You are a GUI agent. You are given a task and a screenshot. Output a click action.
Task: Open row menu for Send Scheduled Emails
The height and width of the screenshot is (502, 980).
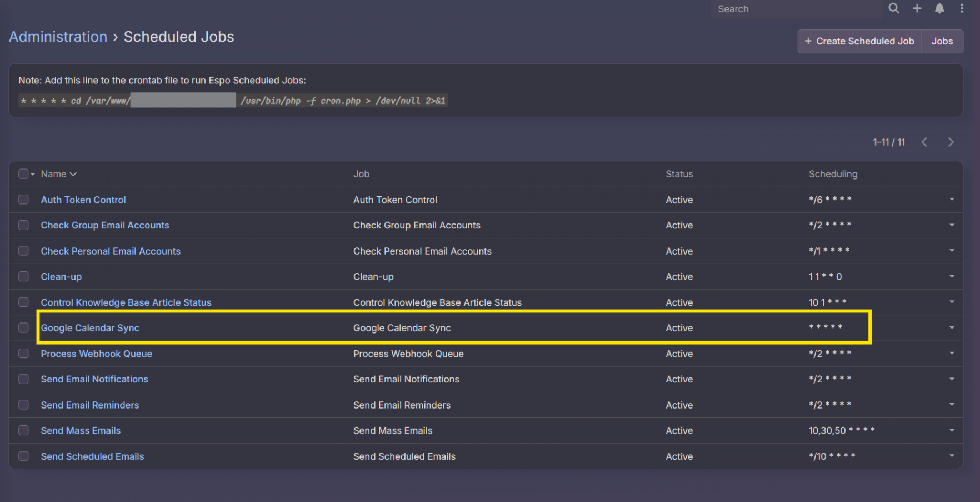tap(951, 456)
